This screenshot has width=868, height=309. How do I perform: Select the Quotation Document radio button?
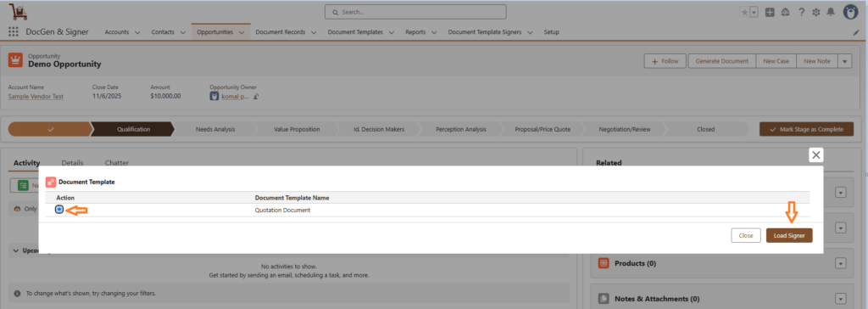pos(59,210)
